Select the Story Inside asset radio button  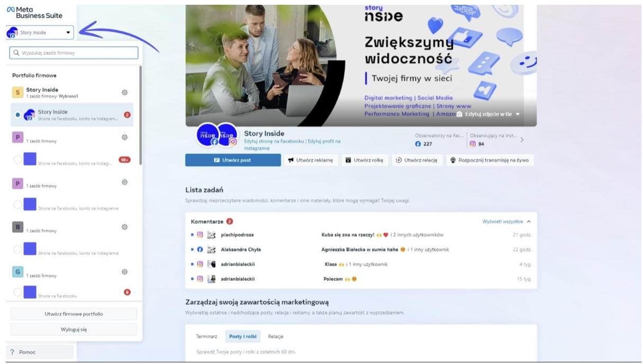pos(18,115)
